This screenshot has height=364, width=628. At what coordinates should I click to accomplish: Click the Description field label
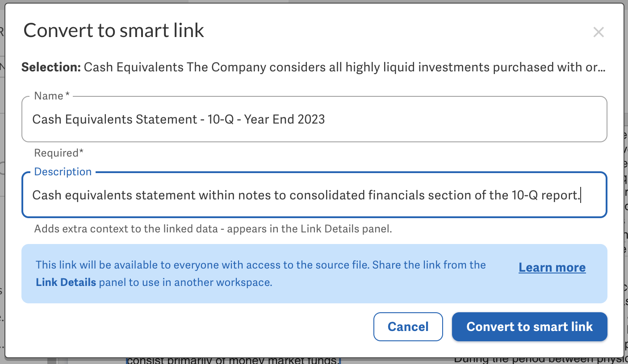[x=63, y=171]
